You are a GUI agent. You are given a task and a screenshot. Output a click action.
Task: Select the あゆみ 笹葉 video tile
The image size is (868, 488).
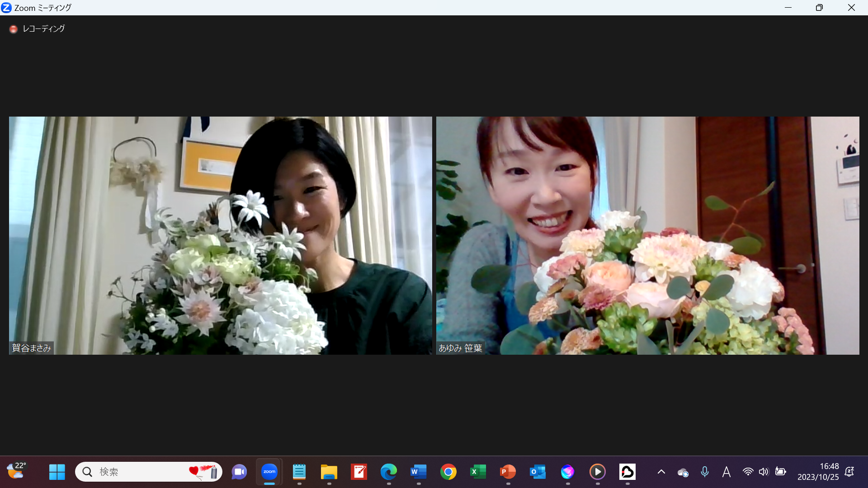click(647, 235)
